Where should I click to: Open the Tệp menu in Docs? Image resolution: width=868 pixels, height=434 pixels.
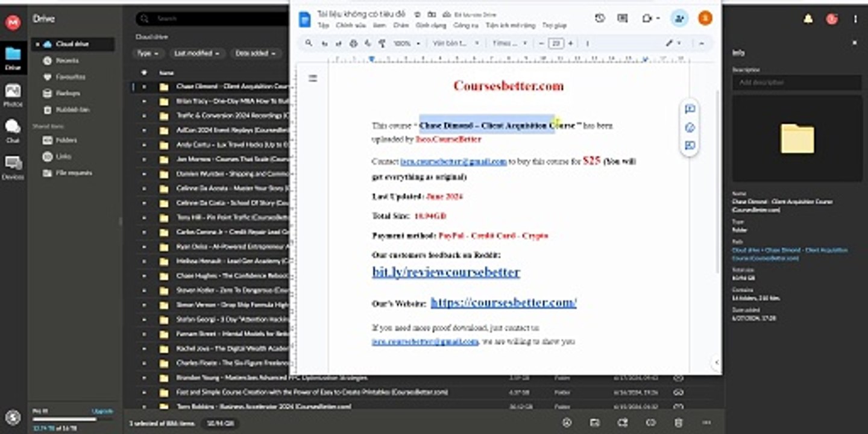click(323, 25)
